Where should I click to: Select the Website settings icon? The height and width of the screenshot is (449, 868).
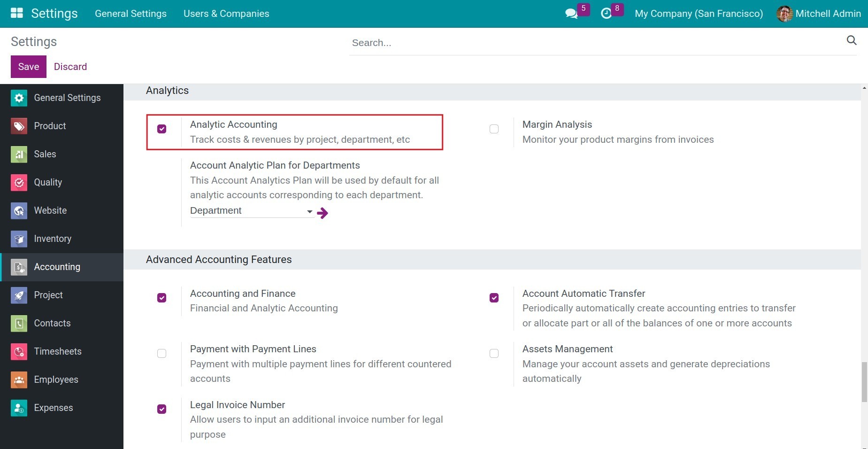[x=19, y=210]
